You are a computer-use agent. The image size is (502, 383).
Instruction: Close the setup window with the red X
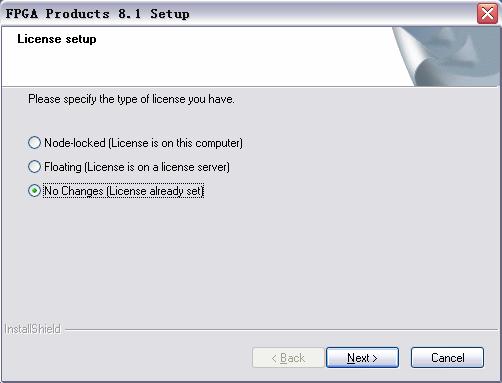point(487,14)
